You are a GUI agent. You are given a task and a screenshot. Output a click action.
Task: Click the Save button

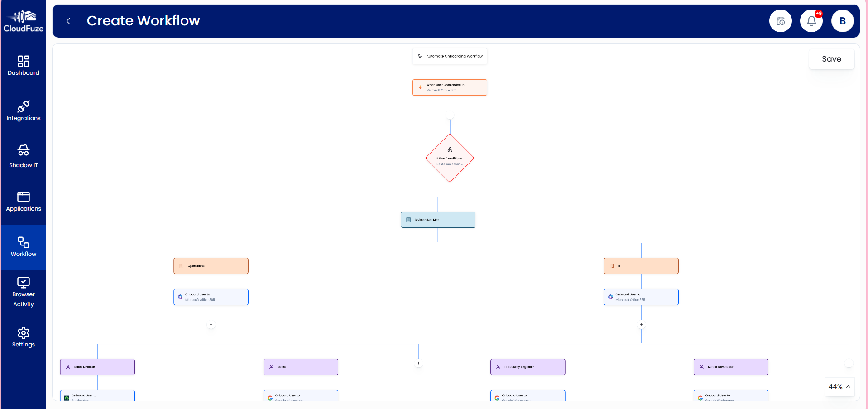click(831, 59)
